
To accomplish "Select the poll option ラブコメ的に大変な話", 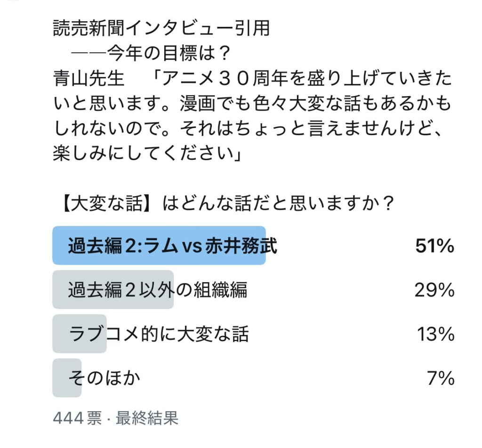I will 158,334.
